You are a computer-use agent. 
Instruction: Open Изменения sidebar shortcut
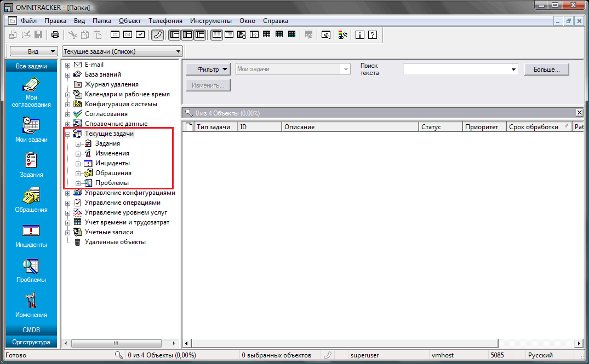click(x=31, y=305)
